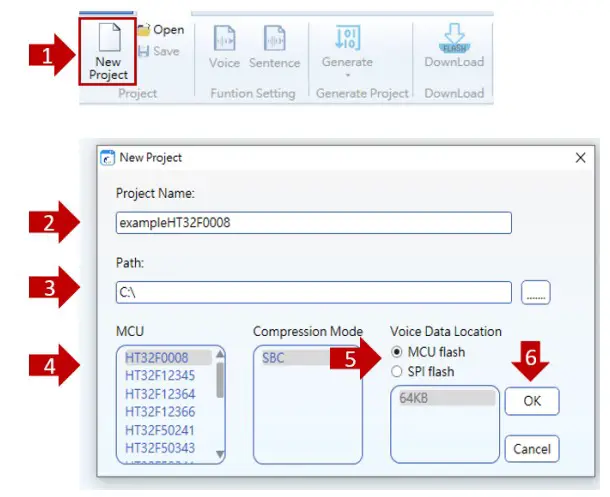The image size is (610, 497).
Task: Select HT32F12366 in the MCU list
Action: 160,412
